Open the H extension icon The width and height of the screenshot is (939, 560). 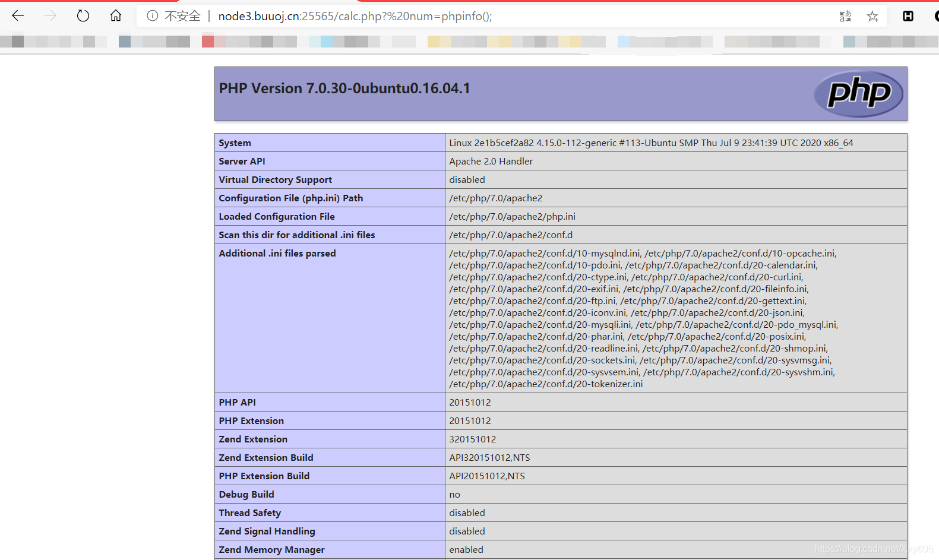908,16
